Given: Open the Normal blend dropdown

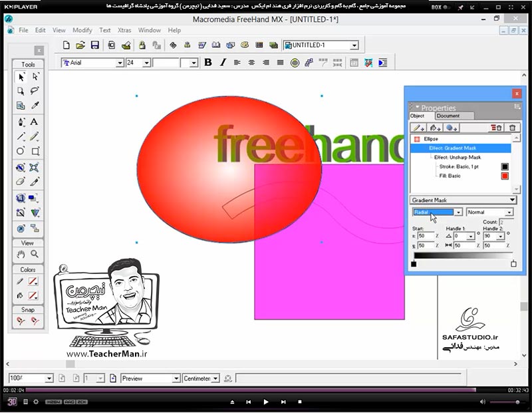Looking at the screenshot, I should point(509,212).
